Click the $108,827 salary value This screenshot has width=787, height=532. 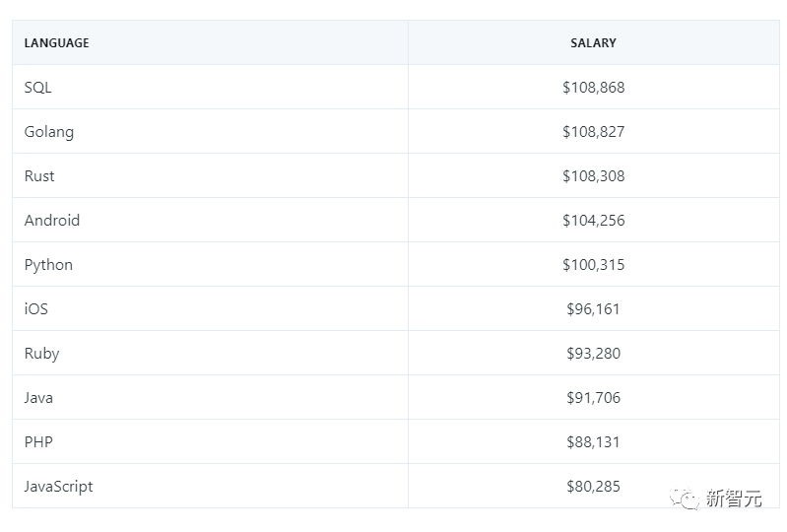(593, 132)
